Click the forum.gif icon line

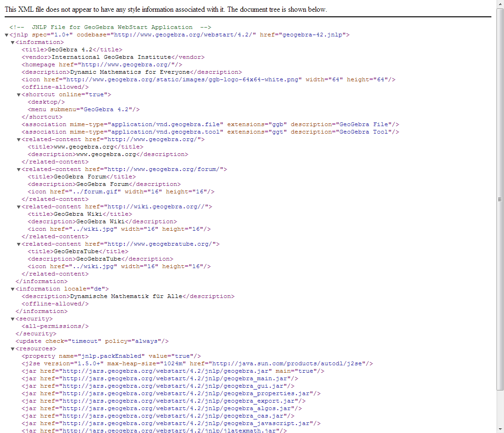[x=121, y=192]
